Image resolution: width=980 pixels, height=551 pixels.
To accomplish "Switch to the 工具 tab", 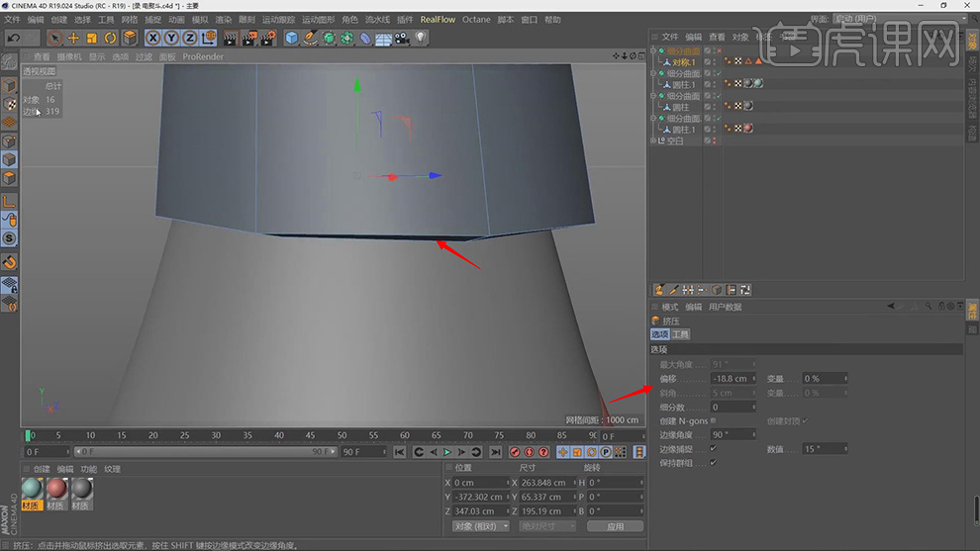I will point(680,335).
